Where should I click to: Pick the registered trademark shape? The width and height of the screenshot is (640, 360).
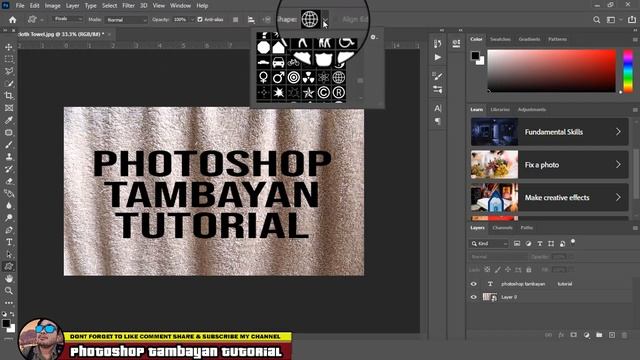click(339, 93)
